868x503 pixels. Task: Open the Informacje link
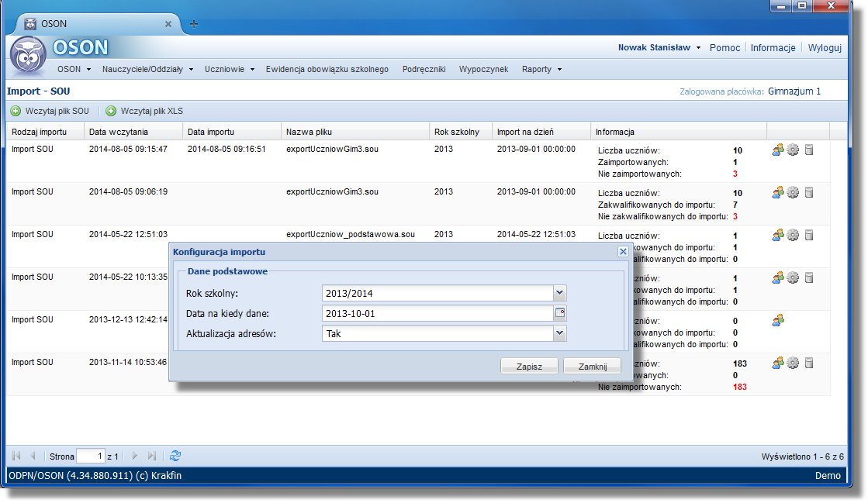pos(773,47)
